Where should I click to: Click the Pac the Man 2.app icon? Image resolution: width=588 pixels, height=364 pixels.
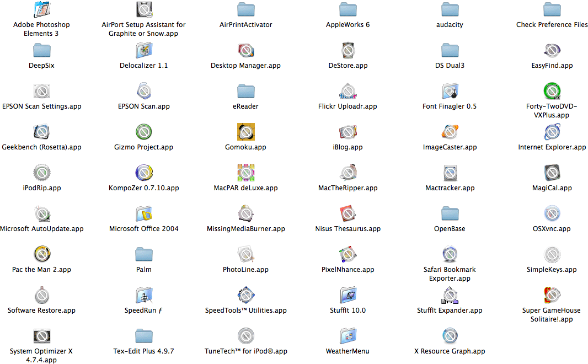(42, 255)
